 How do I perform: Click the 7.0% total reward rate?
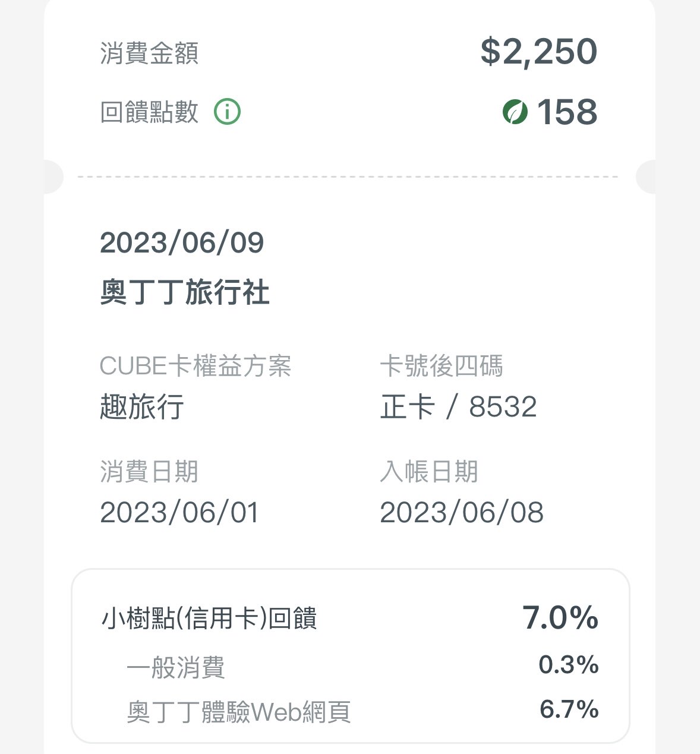(560, 617)
